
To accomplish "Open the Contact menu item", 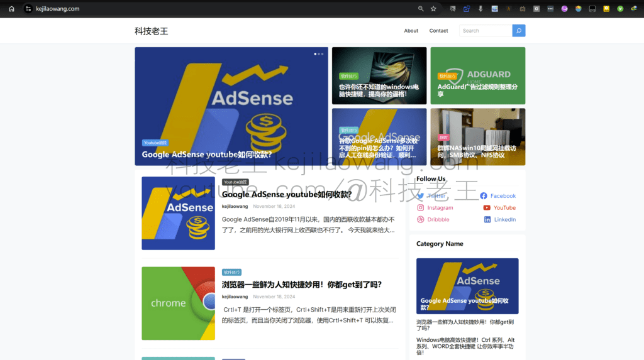I will coord(438,31).
